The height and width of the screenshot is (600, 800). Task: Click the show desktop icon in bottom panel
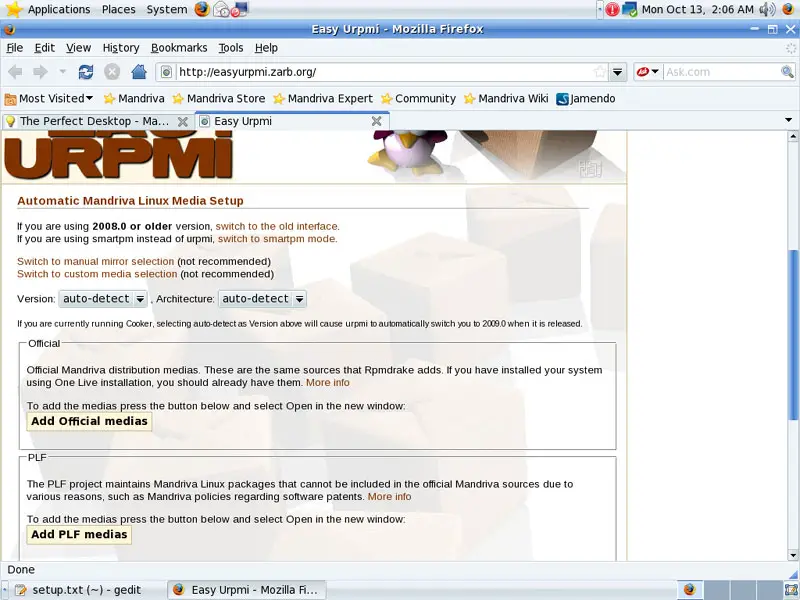pyautogui.click(x=791, y=590)
